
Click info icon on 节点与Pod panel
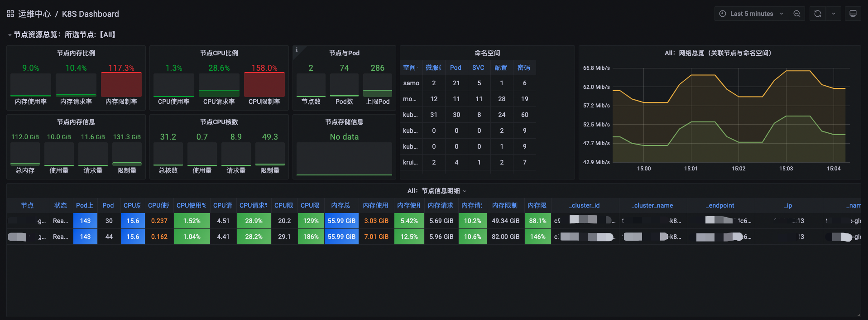tap(297, 50)
